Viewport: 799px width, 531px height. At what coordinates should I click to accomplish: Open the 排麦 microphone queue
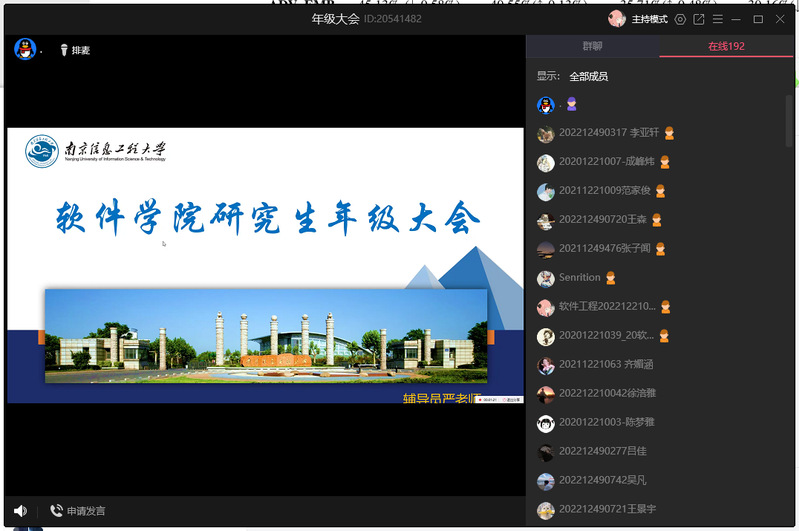click(x=75, y=50)
